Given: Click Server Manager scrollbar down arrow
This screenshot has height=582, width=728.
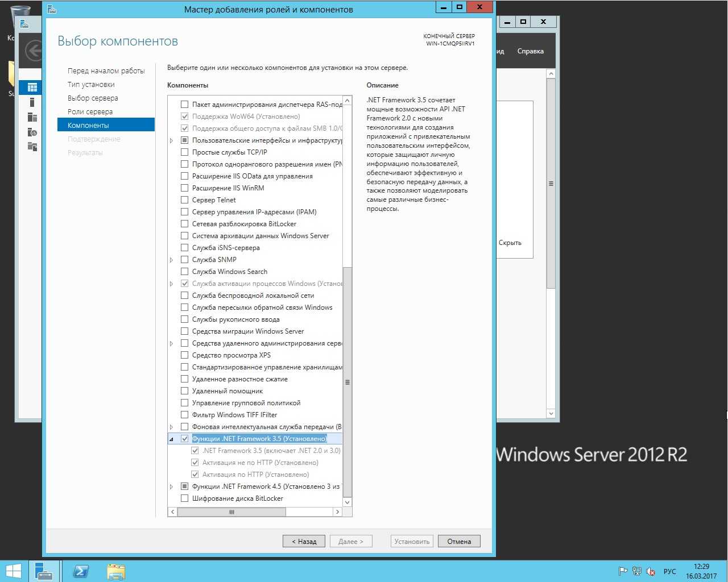Looking at the screenshot, I should [x=551, y=414].
